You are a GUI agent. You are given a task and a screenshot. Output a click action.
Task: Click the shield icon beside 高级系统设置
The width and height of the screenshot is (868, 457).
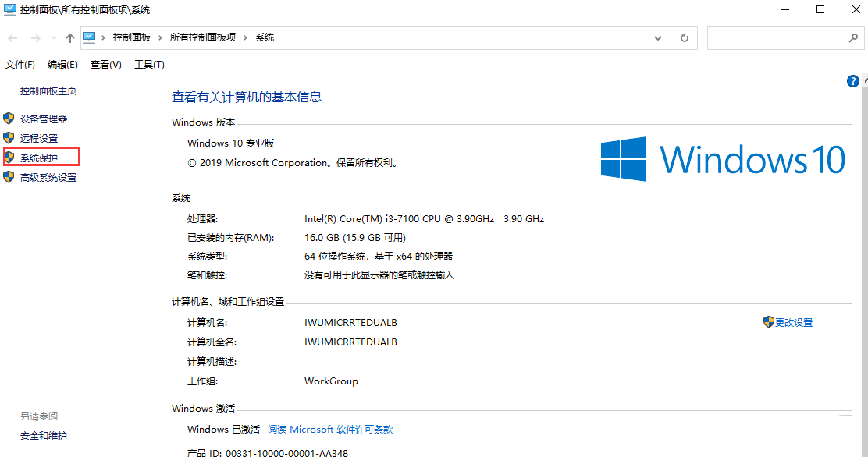(x=9, y=177)
